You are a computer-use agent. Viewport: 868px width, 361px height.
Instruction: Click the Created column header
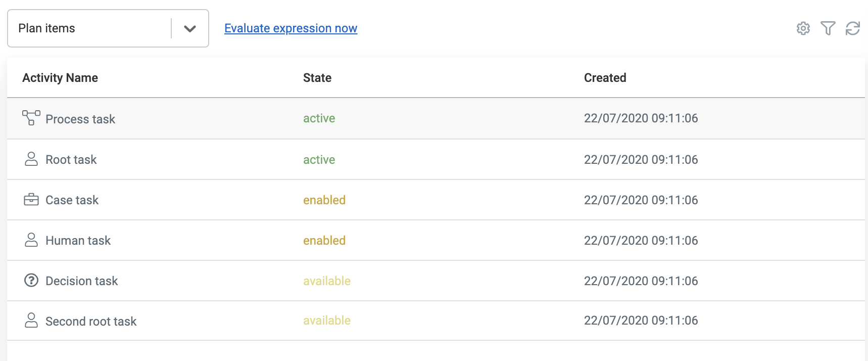tap(605, 78)
